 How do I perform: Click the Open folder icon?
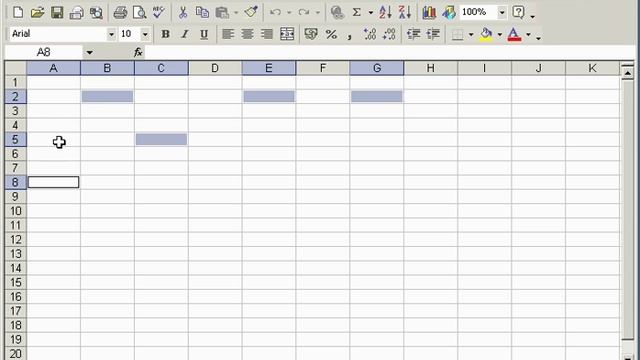(37, 12)
